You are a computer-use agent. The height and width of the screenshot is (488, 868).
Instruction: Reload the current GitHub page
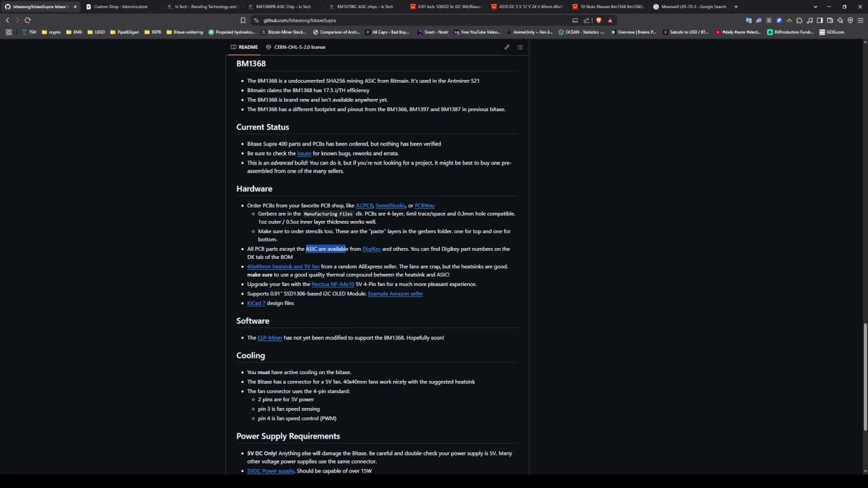coord(27,20)
